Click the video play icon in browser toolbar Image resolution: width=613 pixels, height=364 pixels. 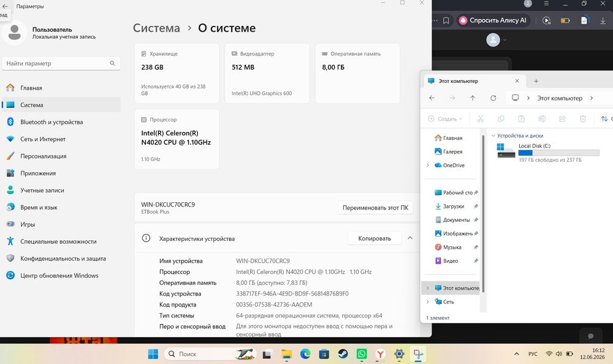[x=547, y=20]
